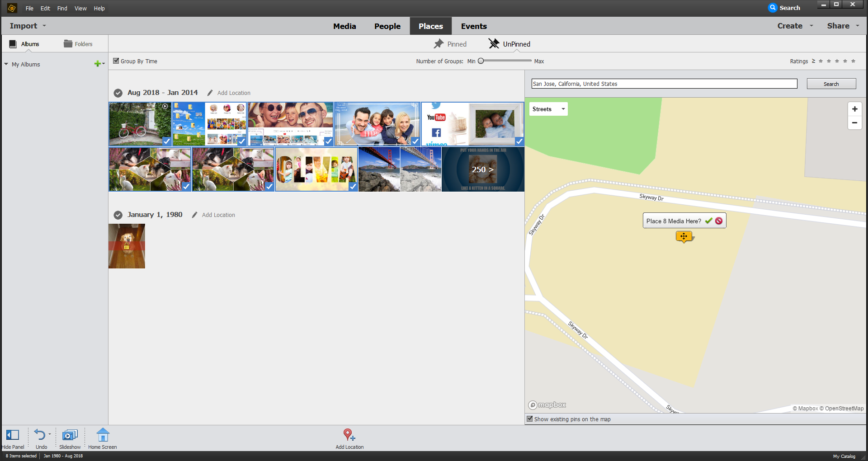Go to Home Screen
The height and width of the screenshot is (461, 868).
pos(103,435)
